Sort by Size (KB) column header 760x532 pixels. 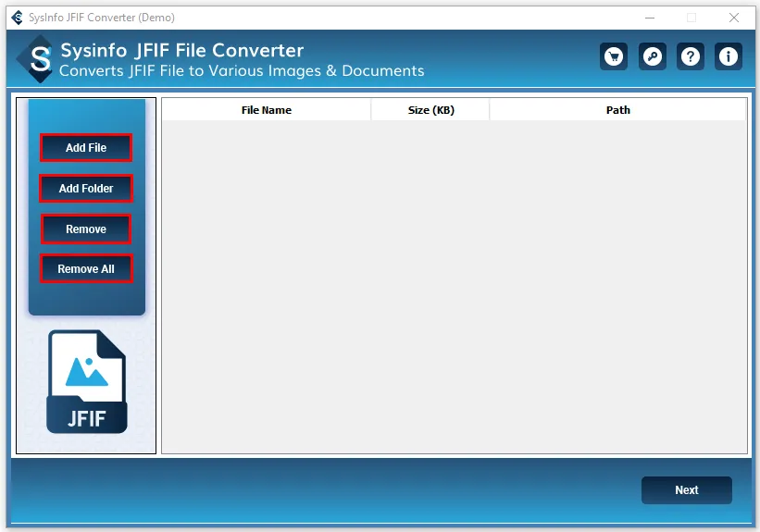click(430, 110)
